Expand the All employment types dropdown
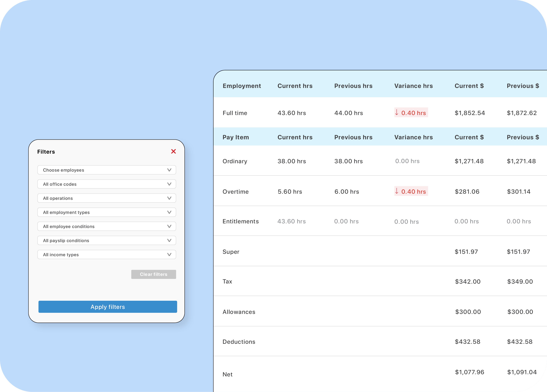Screen dimensions: 547x392 point(107,212)
